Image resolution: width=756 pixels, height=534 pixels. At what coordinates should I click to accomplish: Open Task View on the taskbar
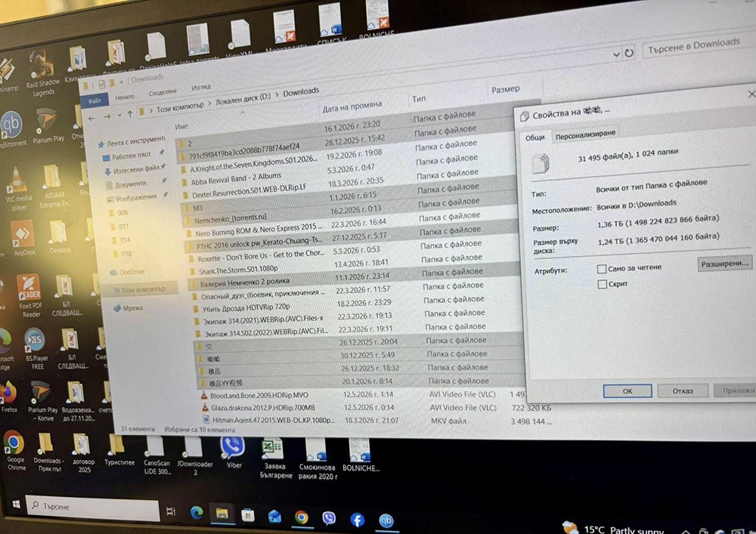171,511
